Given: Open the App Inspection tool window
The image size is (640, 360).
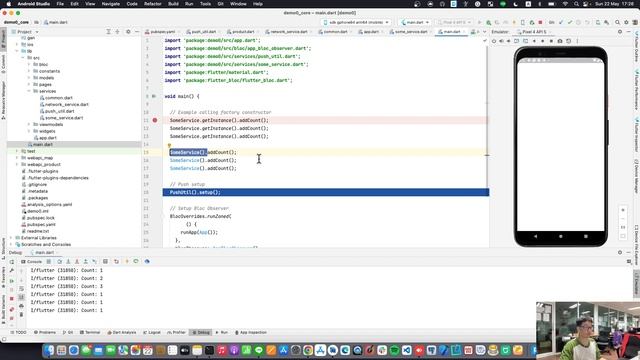Looking at the screenshot, I should [x=251, y=333].
